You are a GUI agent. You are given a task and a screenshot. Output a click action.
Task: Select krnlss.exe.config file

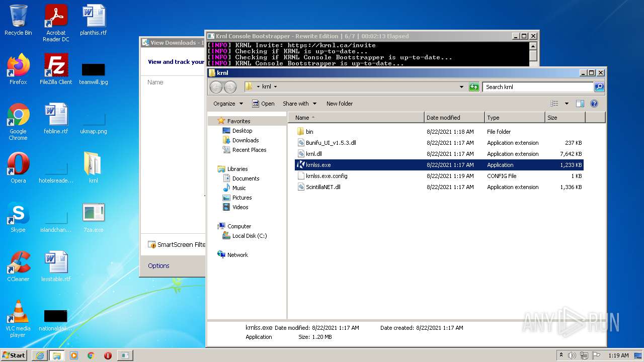[x=327, y=176]
